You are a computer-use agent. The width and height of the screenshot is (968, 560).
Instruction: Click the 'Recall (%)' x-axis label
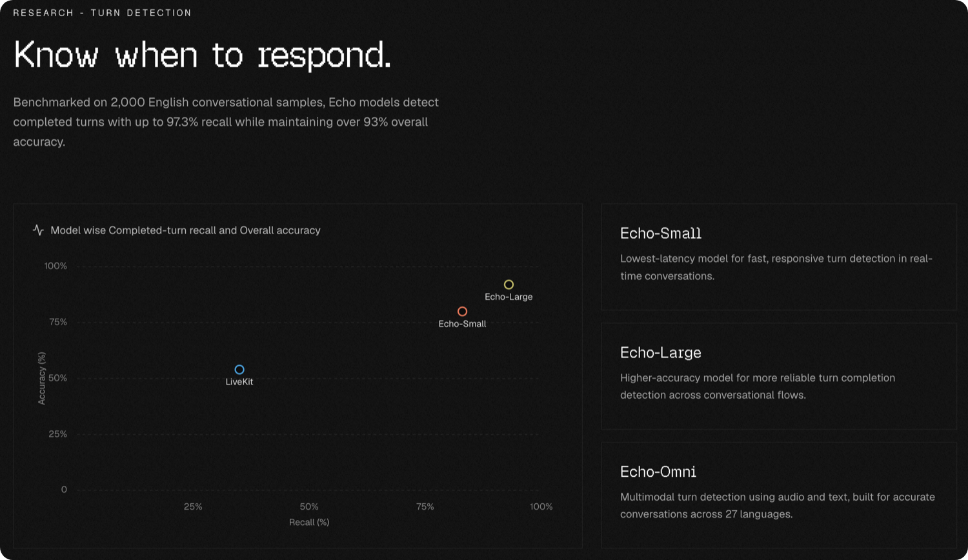pos(309,522)
